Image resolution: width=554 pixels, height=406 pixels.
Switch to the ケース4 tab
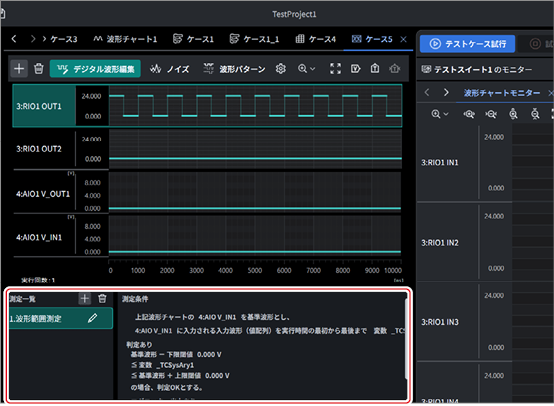(315, 39)
